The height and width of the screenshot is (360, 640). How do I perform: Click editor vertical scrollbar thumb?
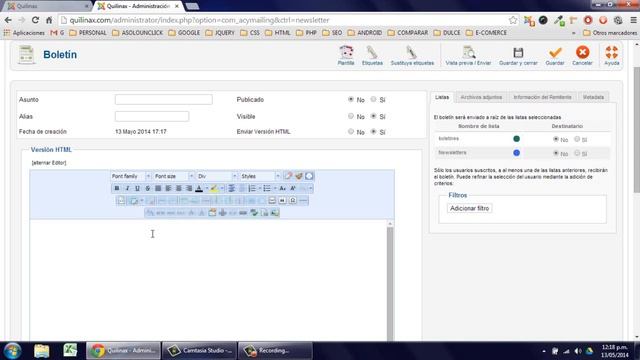(x=390, y=284)
